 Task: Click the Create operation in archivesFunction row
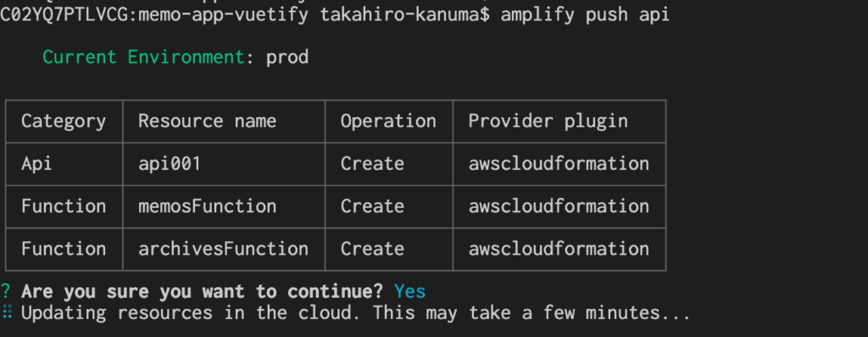click(x=372, y=249)
